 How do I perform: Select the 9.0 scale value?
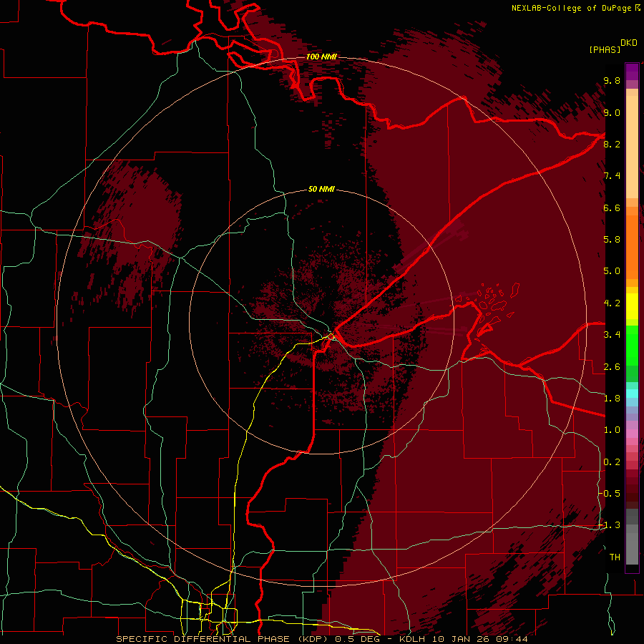612,113
